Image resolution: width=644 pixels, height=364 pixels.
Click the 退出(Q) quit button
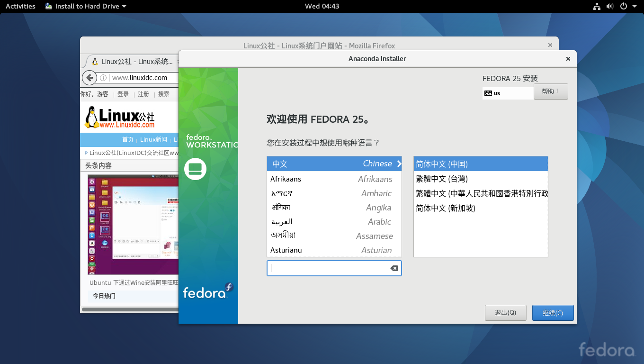505,313
